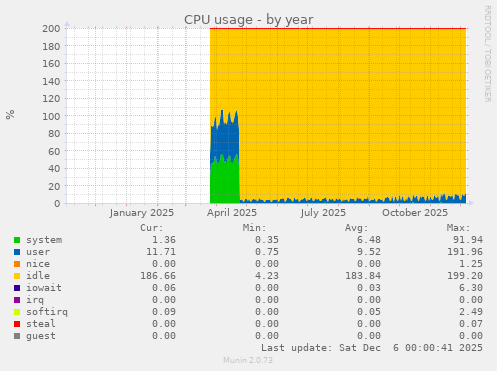497x371 pixels.
Task: Click iowait current value "0.06"
Action: click(x=164, y=288)
